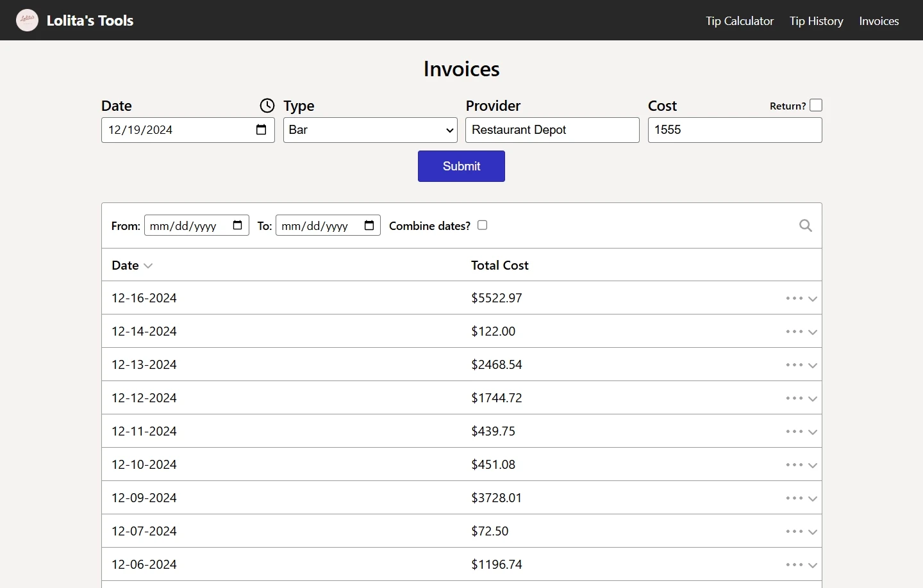Image resolution: width=923 pixels, height=588 pixels.
Task: Check the Return? checkbox
Action: [x=816, y=104]
